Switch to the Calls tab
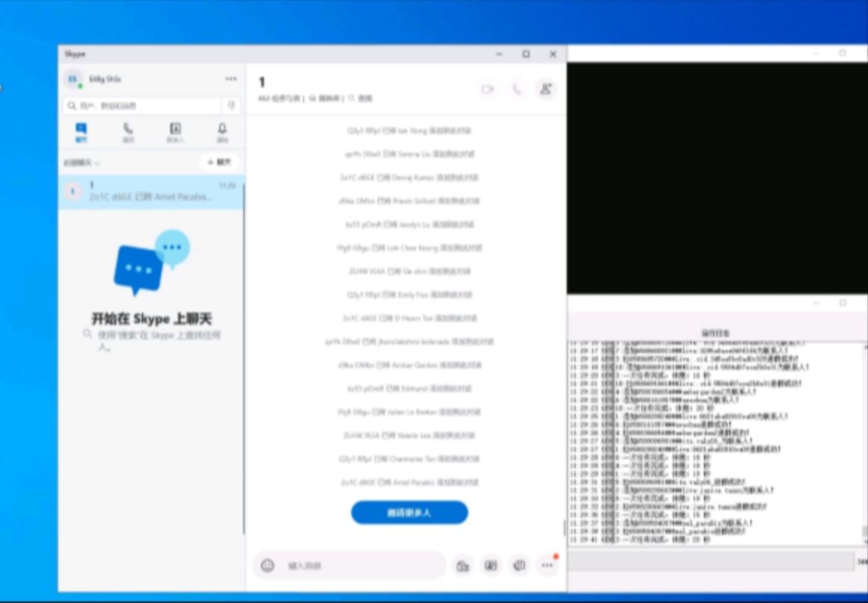 [128, 133]
